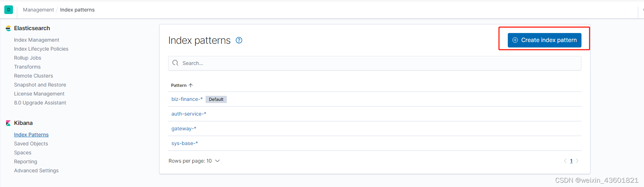Sort by Pattern column arrow
Viewport: 644px width, 187px height.
point(191,85)
